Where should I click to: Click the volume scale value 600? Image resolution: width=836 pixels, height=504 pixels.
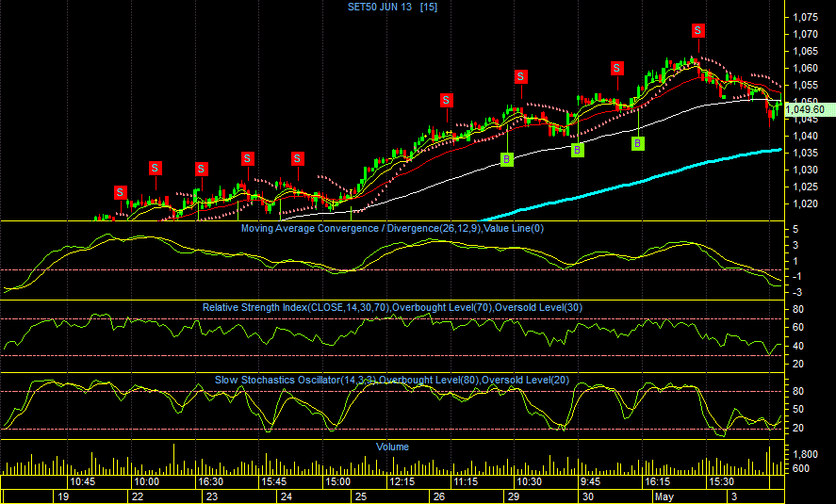tap(801, 469)
